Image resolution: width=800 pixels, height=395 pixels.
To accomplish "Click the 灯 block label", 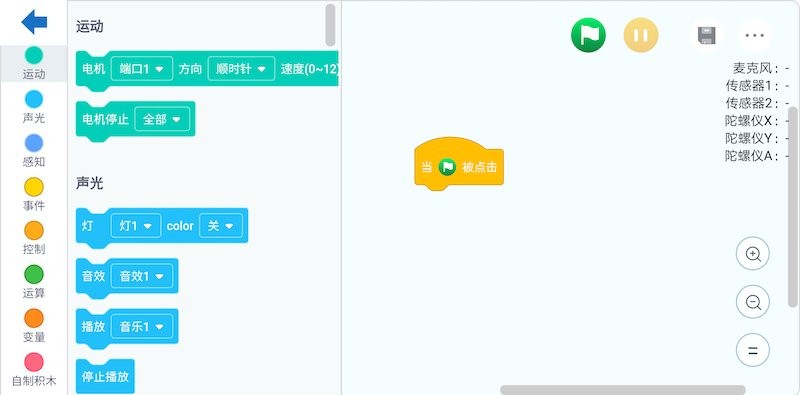I will [x=88, y=226].
